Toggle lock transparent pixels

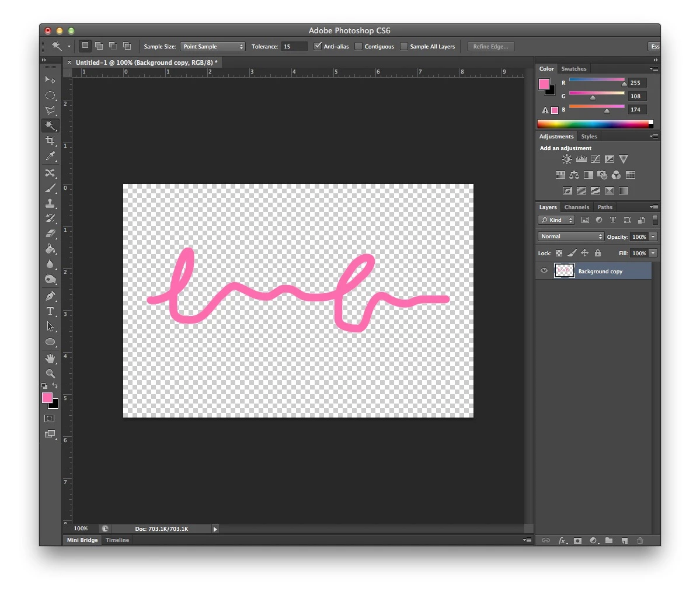[559, 253]
